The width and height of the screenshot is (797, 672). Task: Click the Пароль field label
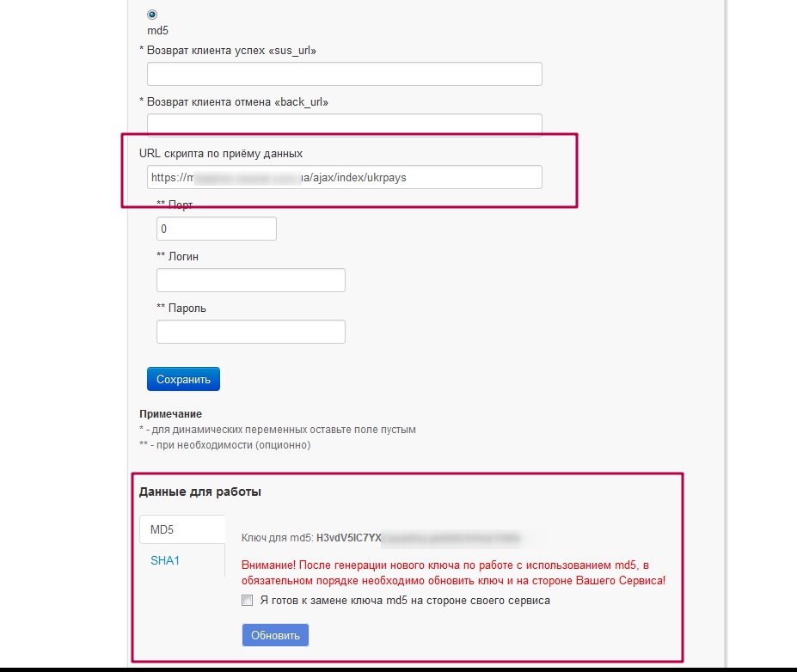click(x=181, y=308)
